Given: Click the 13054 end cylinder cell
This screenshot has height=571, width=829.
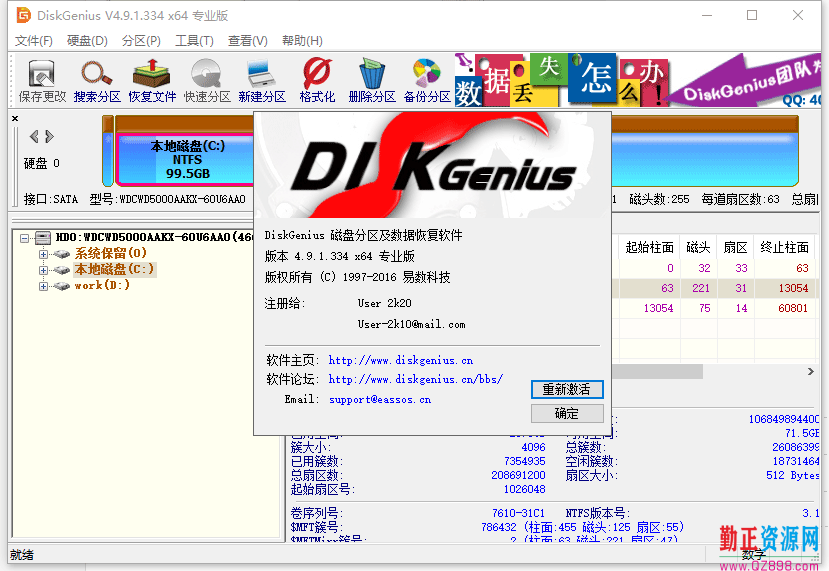Looking at the screenshot, I should (x=793, y=288).
